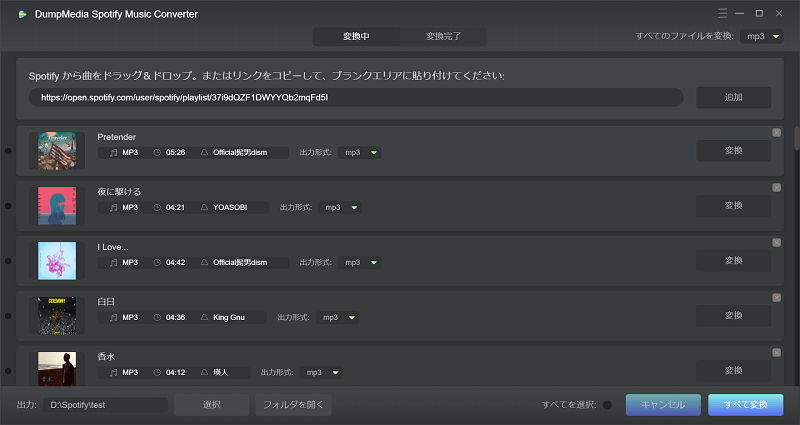Screen dimensions: 800x425
Task: Click the I Love... album cover thumbnail
Action: pos(57,261)
